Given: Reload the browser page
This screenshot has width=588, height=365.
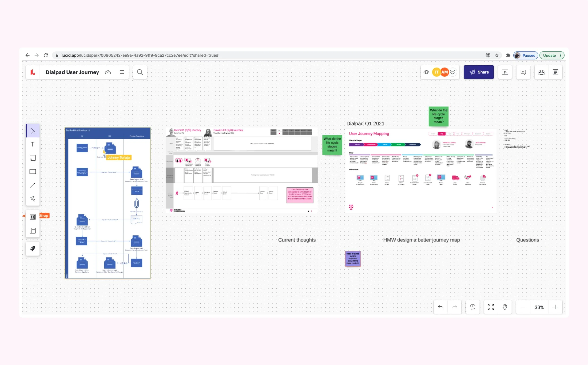Looking at the screenshot, I should click(46, 55).
